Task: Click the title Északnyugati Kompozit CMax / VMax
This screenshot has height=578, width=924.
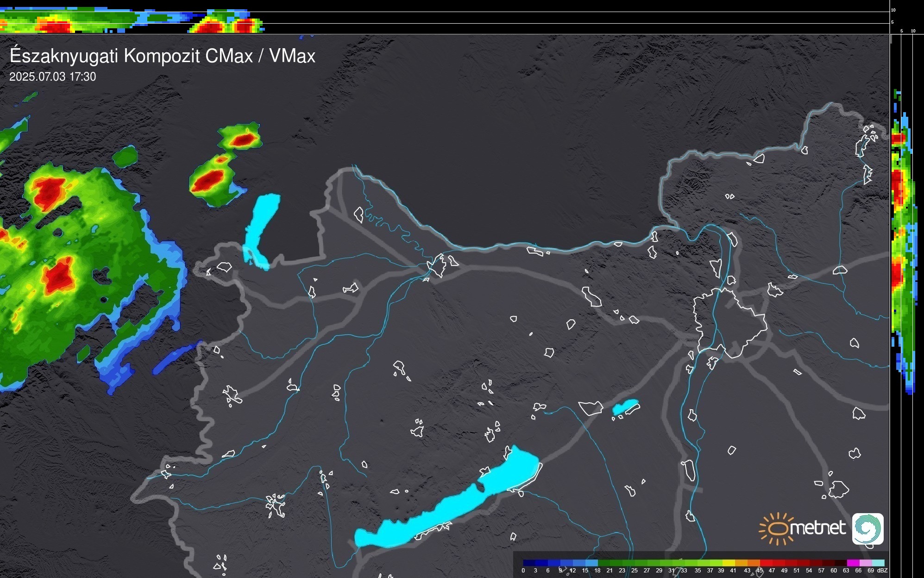Action: (x=162, y=56)
